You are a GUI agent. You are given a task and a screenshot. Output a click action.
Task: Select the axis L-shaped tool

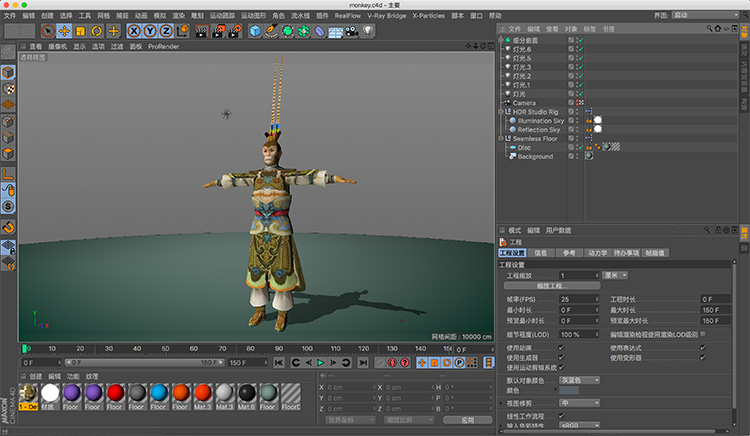(x=8, y=174)
